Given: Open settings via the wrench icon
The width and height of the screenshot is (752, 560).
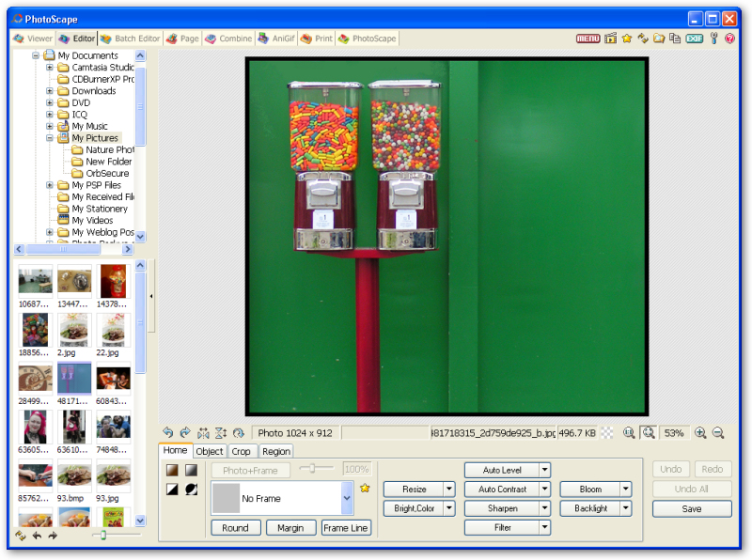Looking at the screenshot, I should (x=713, y=39).
